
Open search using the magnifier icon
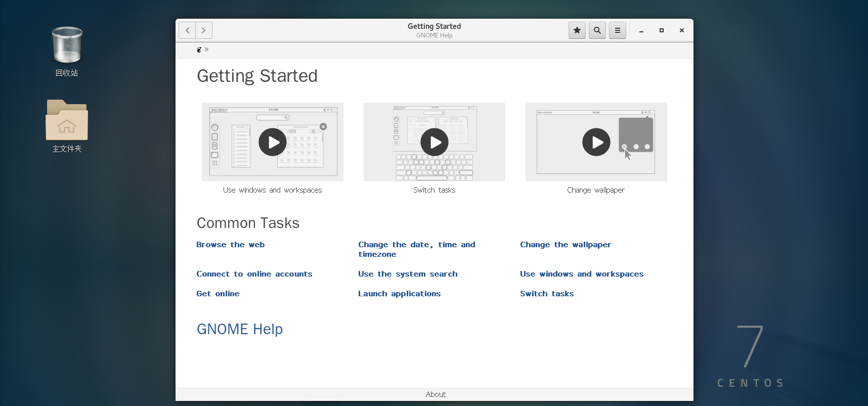tap(597, 30)
